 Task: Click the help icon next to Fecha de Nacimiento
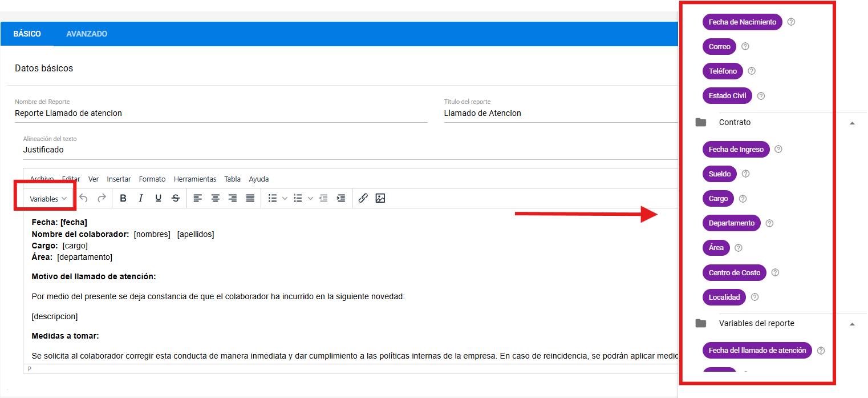pos(791,22)
